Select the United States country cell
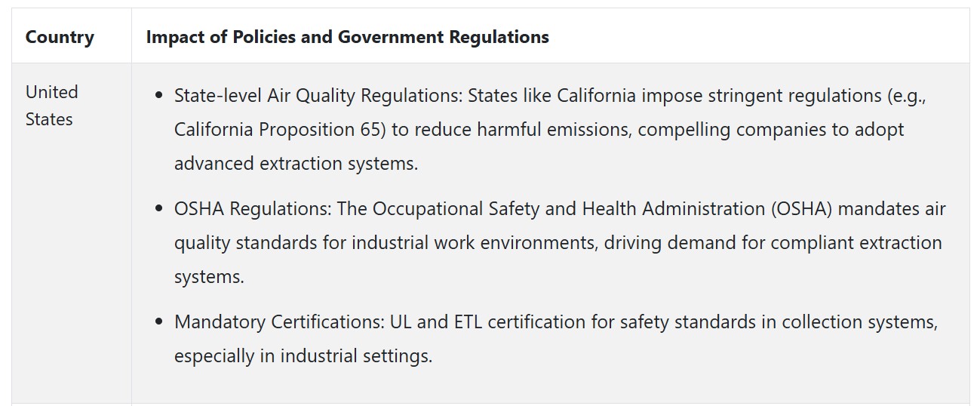The image size is (980, 406). click(x=52, y=106)
